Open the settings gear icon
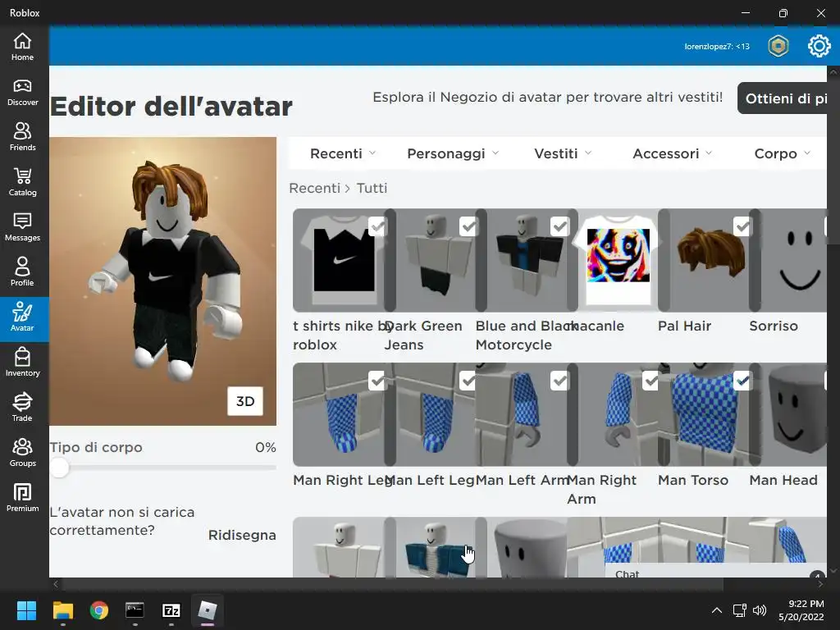The image size is (840, 630). click(819, 46)
